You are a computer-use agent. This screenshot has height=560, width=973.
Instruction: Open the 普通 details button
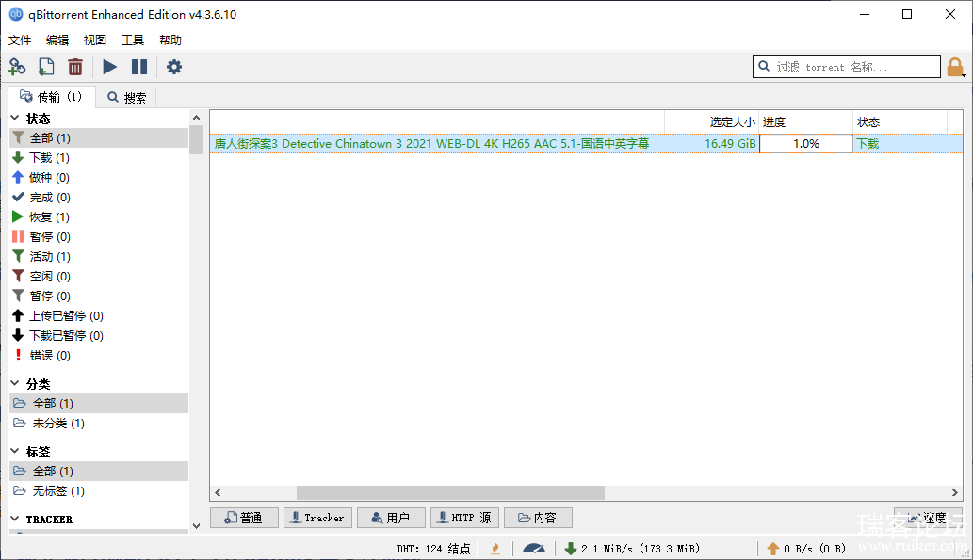point(243,518)
